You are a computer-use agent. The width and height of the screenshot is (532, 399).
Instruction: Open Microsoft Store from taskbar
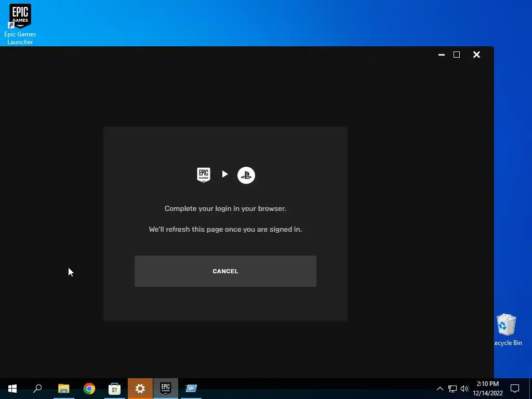coord(114,389)
